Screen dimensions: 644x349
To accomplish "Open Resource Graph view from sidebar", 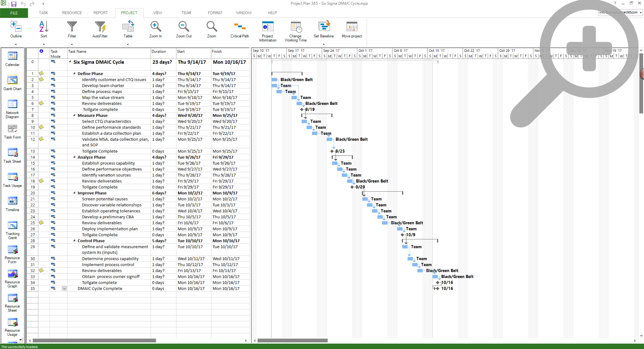I will pyautogui.click(x=12, y=274).
